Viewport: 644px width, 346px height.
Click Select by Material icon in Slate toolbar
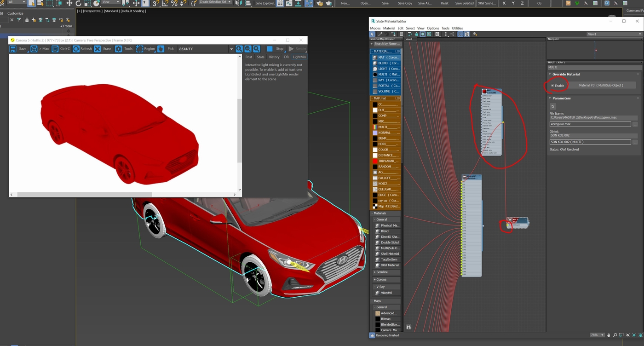475,34
